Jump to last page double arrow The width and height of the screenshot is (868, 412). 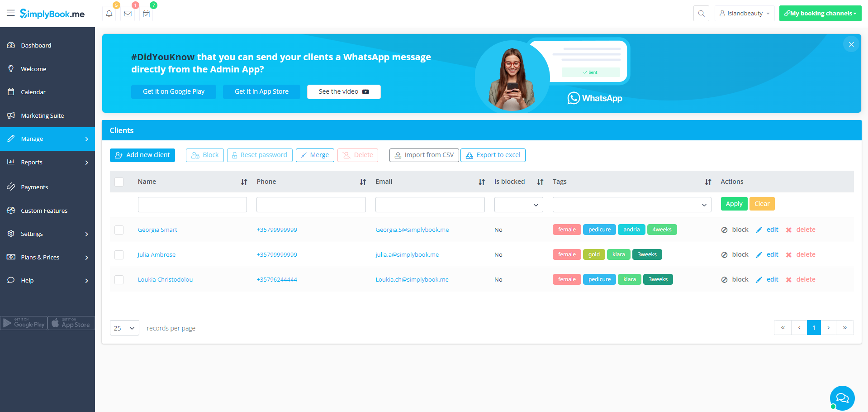point(845,328)
